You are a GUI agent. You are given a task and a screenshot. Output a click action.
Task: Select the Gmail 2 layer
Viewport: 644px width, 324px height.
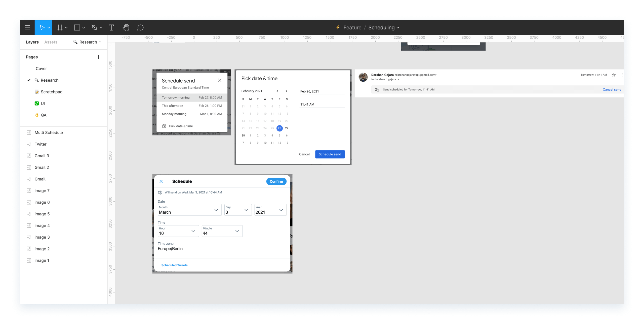coord(42,167)
